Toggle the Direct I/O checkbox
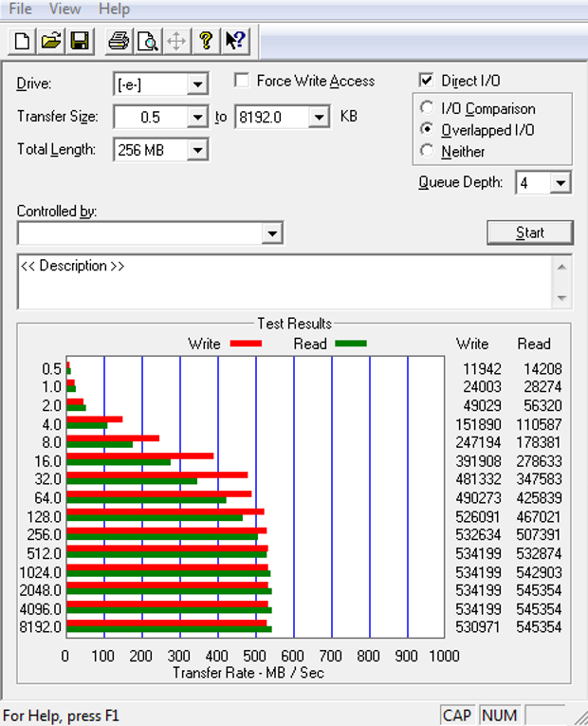Viewport: 588px width, 726px height. tap(426, 82)
